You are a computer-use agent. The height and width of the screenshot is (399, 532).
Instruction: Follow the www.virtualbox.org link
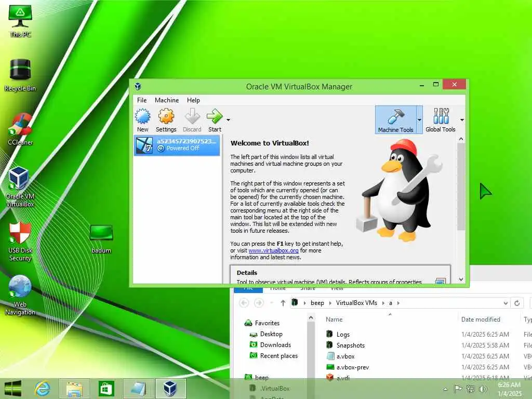273,250
